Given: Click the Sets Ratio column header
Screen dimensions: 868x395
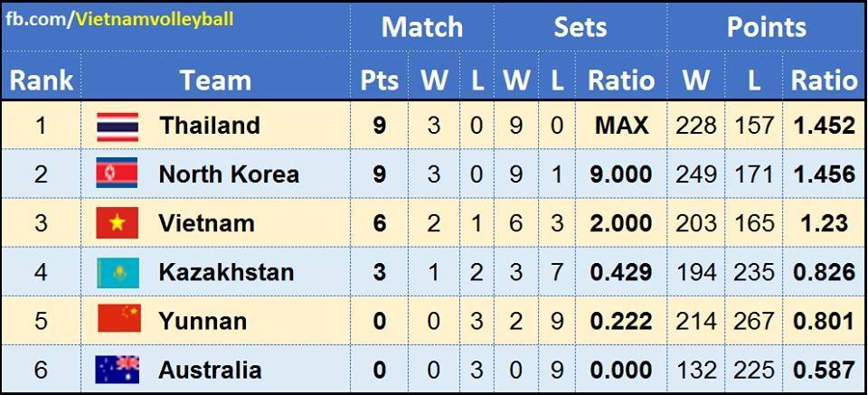Looking at the screenshot, I should tap(621, 80).
